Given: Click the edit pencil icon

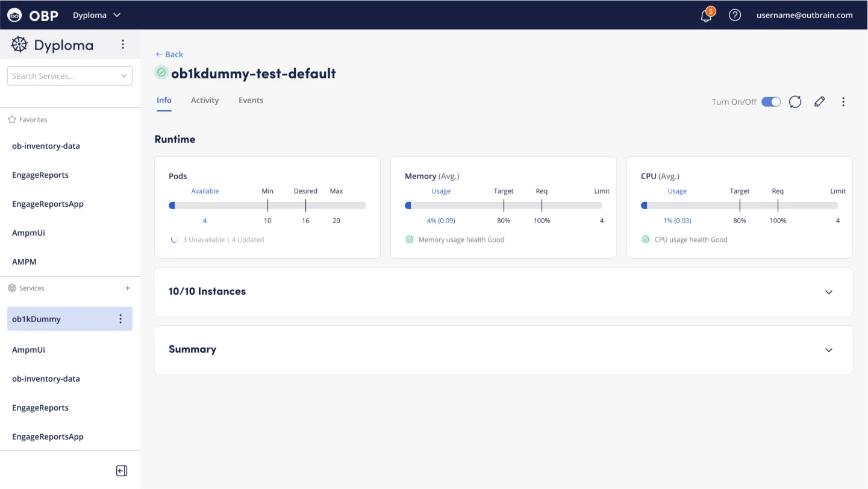Looking at the screenshot, I should pyautogui.click(x=819, y=102).
